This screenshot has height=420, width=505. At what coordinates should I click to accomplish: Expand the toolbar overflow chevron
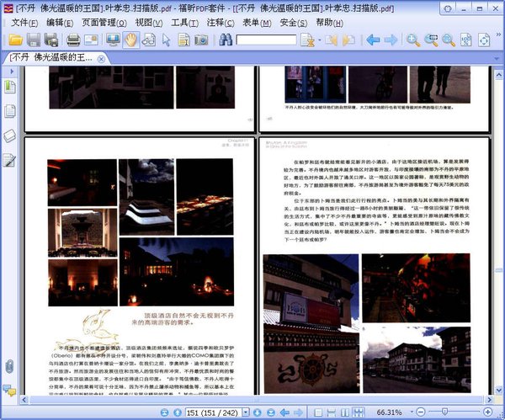(x=498, y=35)
